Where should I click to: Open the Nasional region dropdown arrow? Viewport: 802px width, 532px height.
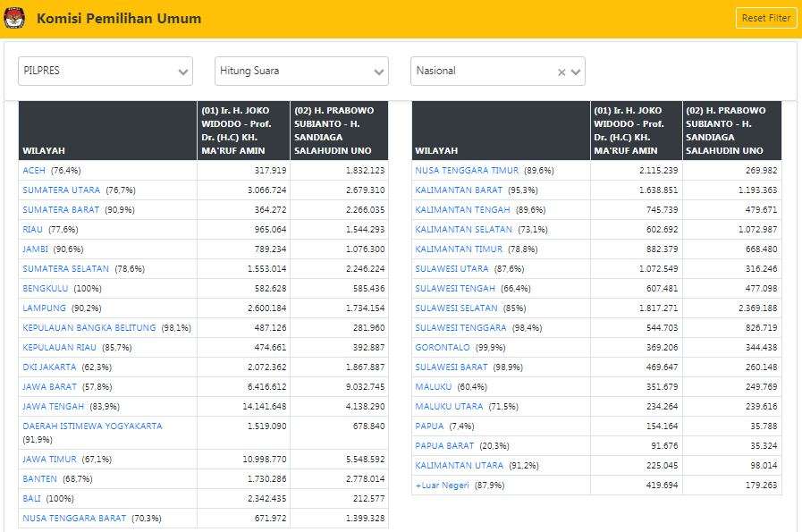click(x=576, y=72)
